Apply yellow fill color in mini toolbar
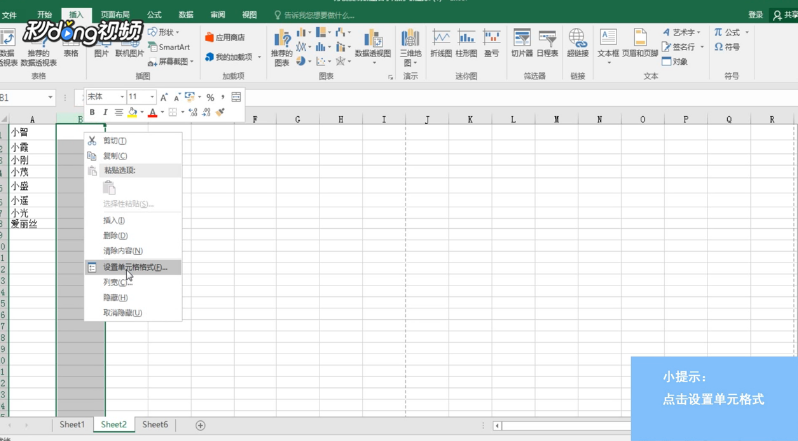 pyautogui.click(x=132, y=112)
